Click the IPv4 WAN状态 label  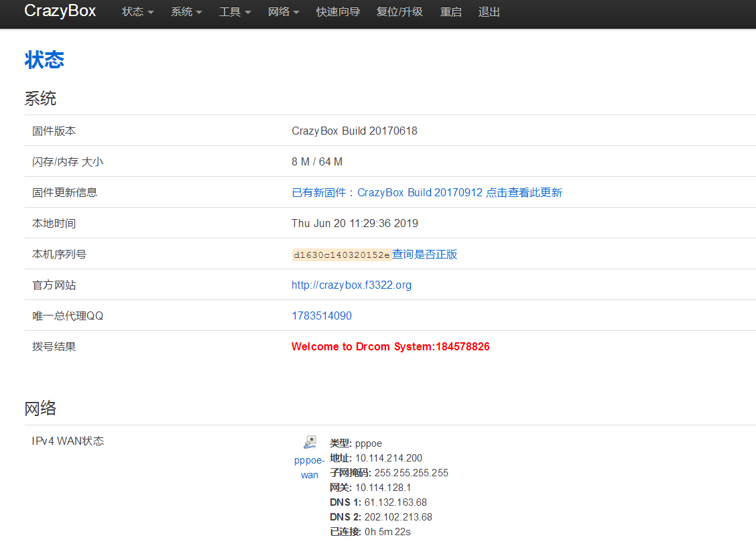68,441
